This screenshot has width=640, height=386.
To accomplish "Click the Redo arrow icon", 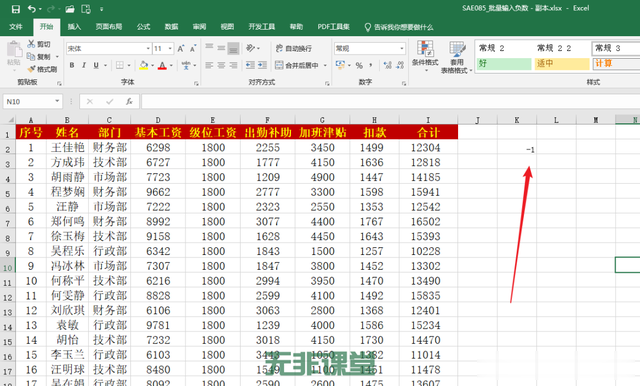I will pyautogui.click(x=51, y=9).
